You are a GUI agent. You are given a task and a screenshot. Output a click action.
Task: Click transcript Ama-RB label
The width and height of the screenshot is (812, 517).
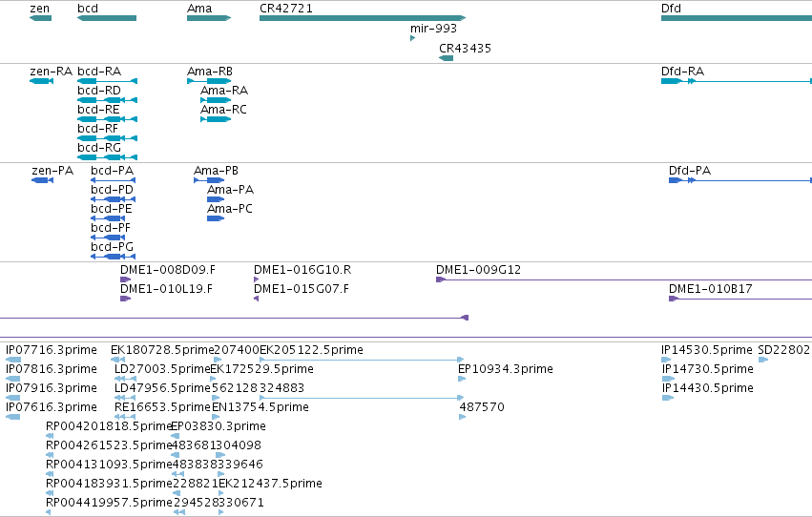coord(210,72)
